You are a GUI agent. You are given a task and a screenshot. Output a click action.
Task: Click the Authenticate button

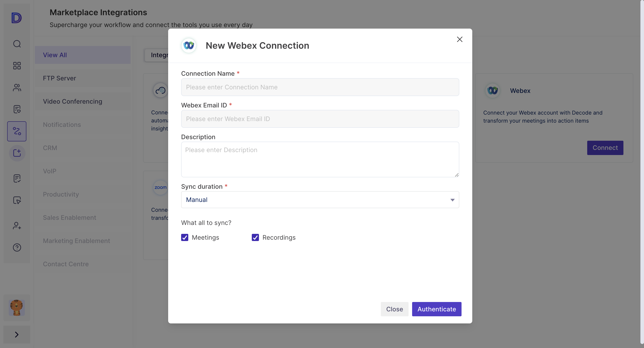pos(436,309)
